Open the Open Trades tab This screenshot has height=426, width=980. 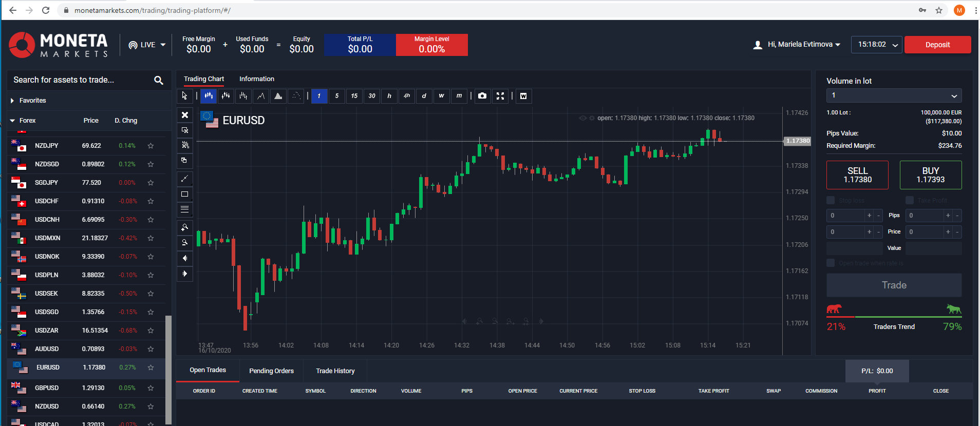point(208,370)
